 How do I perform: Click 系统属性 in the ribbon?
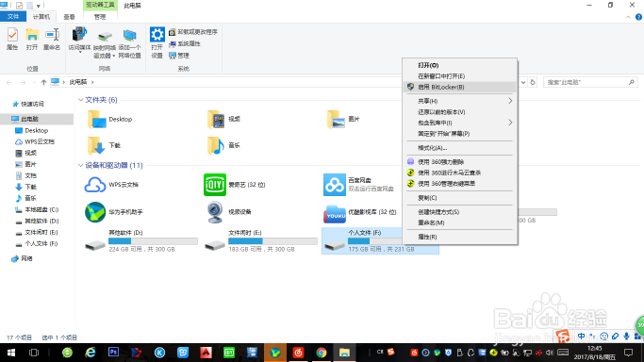pos(185,43)
